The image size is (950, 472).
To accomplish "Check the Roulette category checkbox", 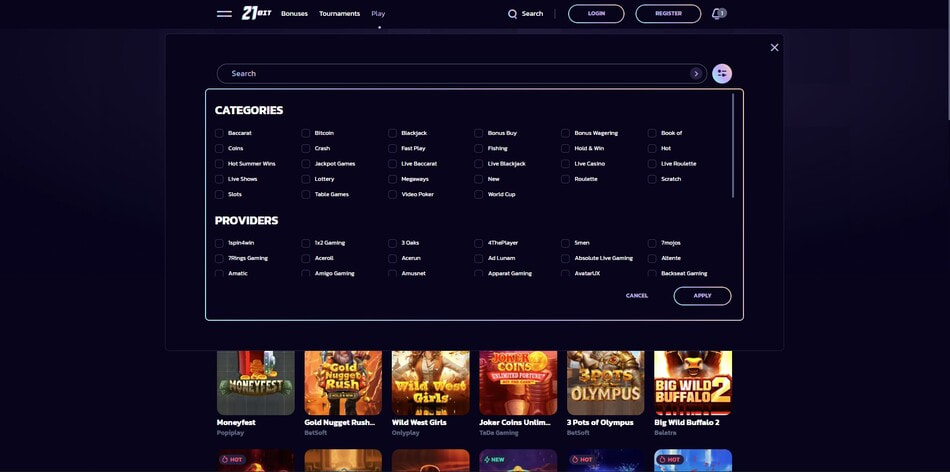I will point(565,179).
